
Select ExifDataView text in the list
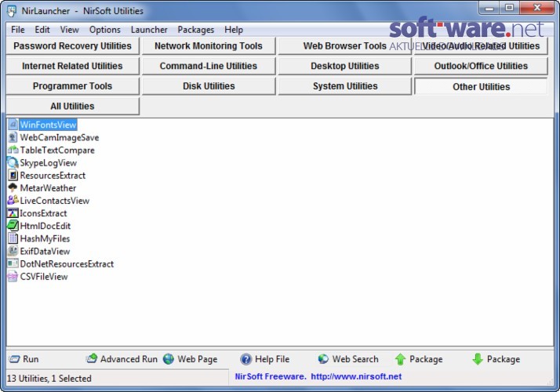click(45, 252)
